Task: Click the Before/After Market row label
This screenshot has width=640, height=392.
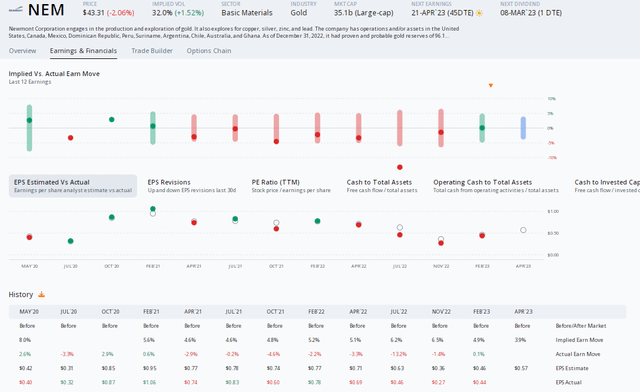Action: pos(581,326)
